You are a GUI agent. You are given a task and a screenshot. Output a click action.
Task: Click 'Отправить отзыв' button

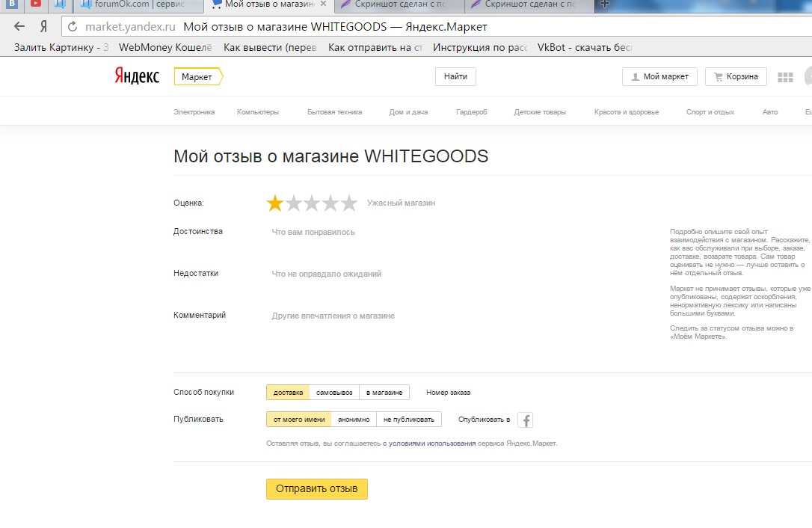[x=317, y=488]
